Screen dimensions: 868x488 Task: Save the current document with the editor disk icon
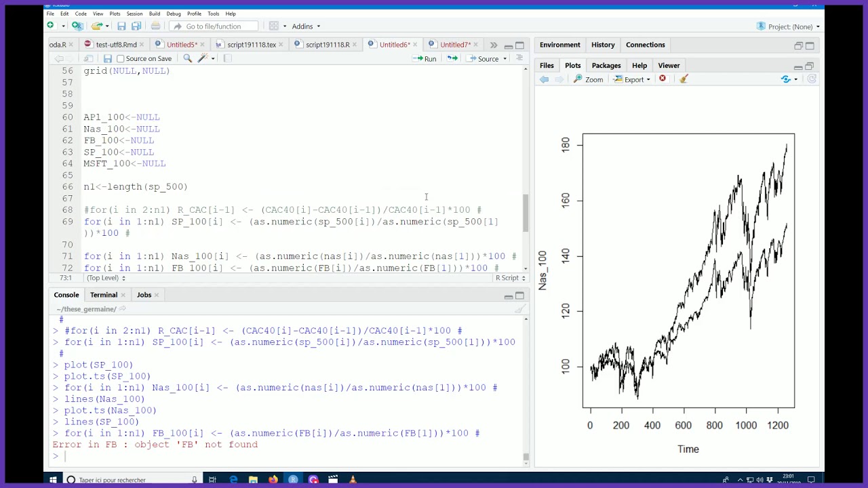107,58
